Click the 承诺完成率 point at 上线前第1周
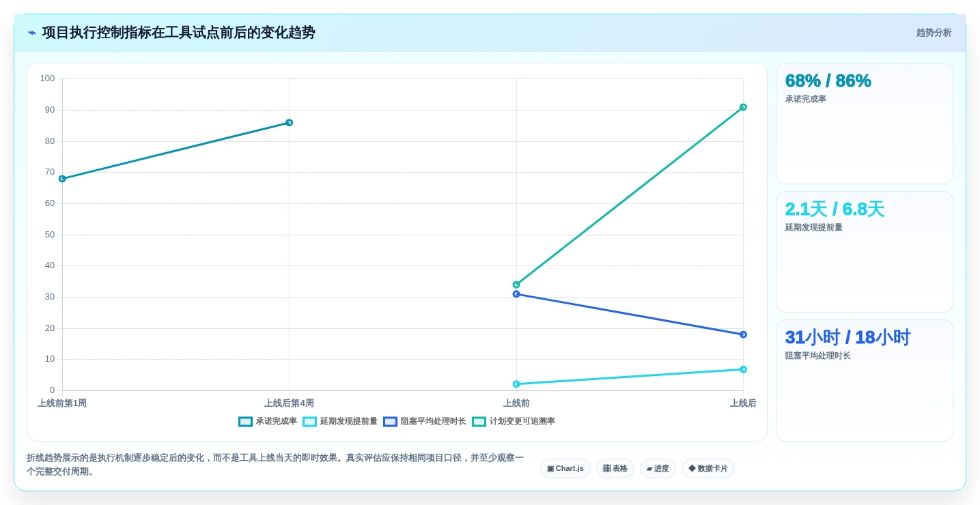The width and height of the screenshot is (980, 505). coord(62,179)
